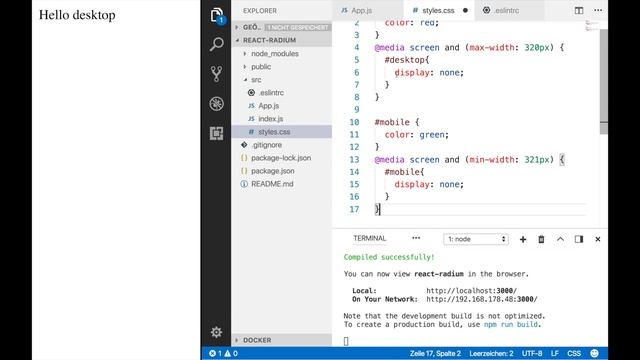Click the '#mobile {' selector on line 10
640x360 pixels.
[x=397, y=122]
